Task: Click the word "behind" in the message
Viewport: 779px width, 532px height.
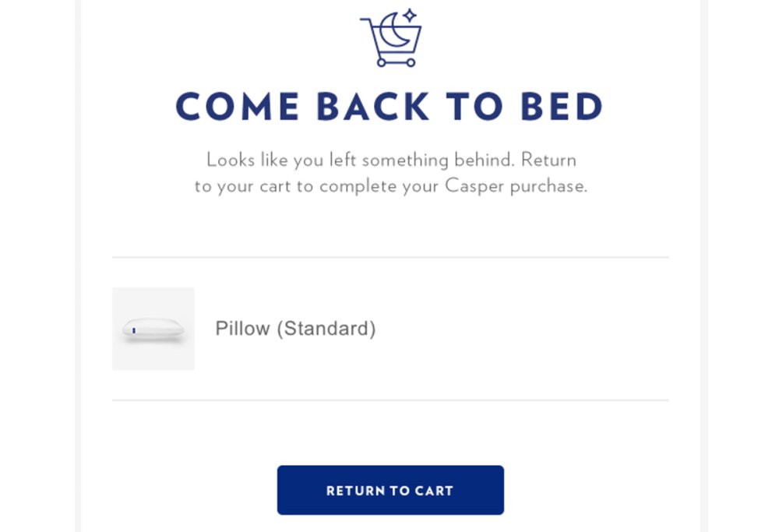Action: pos(485,160)
